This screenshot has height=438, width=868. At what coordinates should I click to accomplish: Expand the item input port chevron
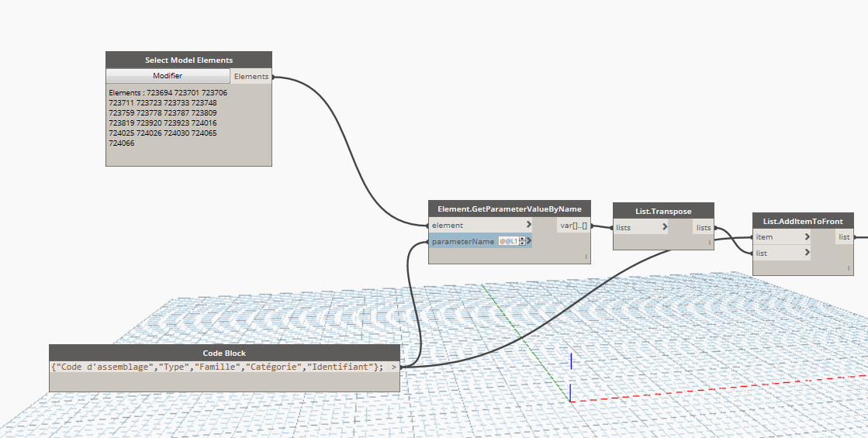(x=807, y=236)
